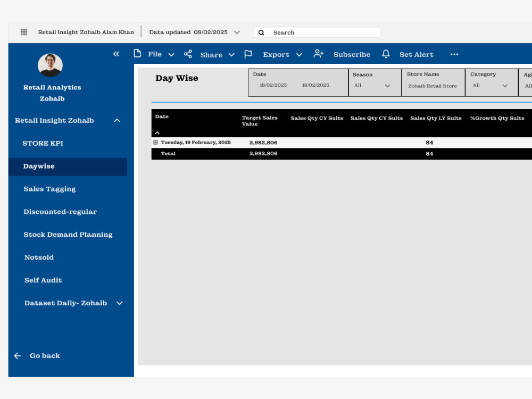This screenshot has height=399, width=532.
Task: Click the Target Sales Value column header
Action: tap(260, 121)
